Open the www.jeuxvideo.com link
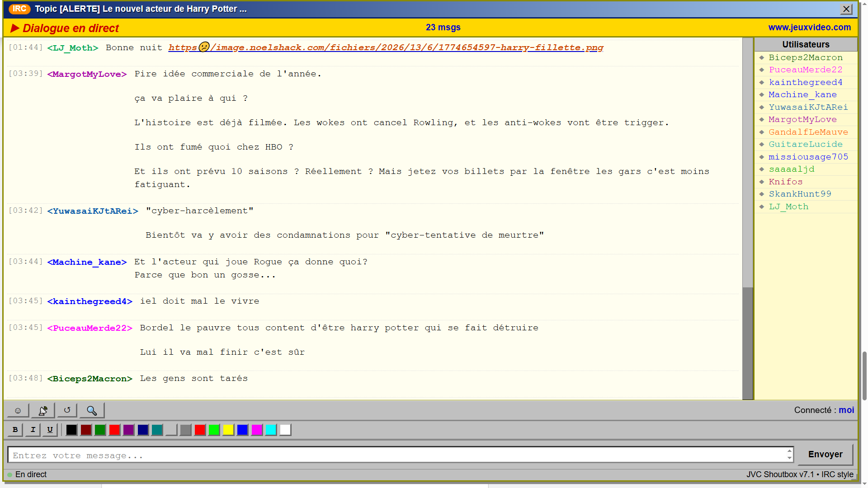Screen dimensions: 868x488 click(x=809, y=28)
